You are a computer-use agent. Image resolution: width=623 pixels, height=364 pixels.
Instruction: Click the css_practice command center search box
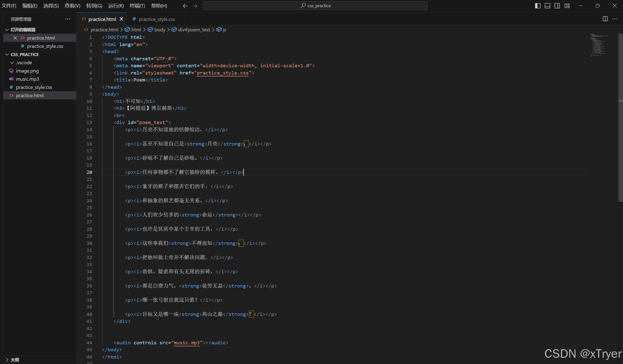[x=315, y=6]
